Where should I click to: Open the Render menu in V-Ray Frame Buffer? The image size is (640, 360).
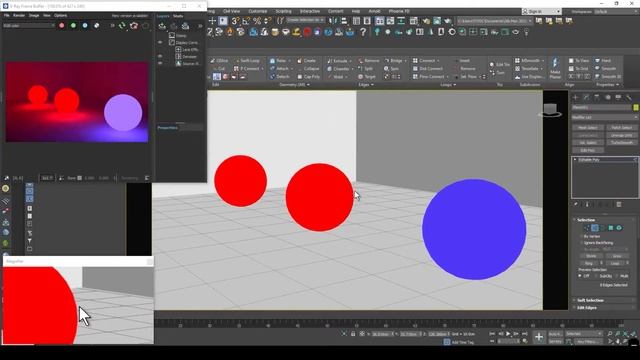(x=19, y=16)
